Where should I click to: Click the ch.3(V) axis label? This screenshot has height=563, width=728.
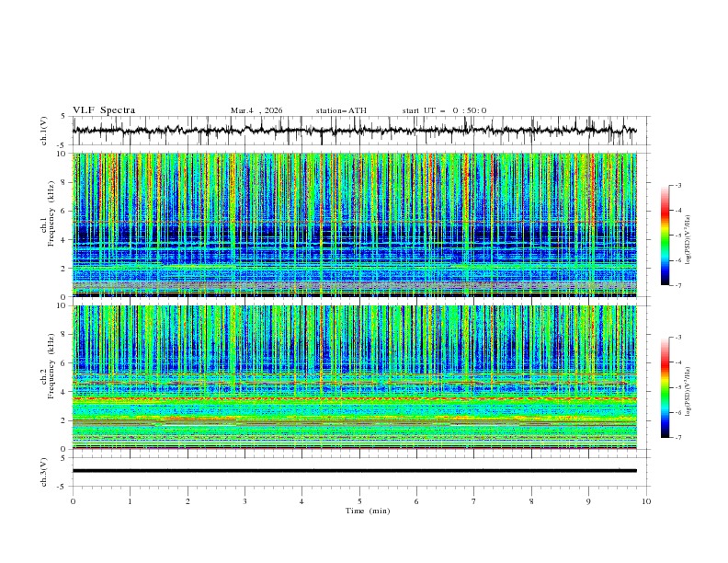point(44,471)
